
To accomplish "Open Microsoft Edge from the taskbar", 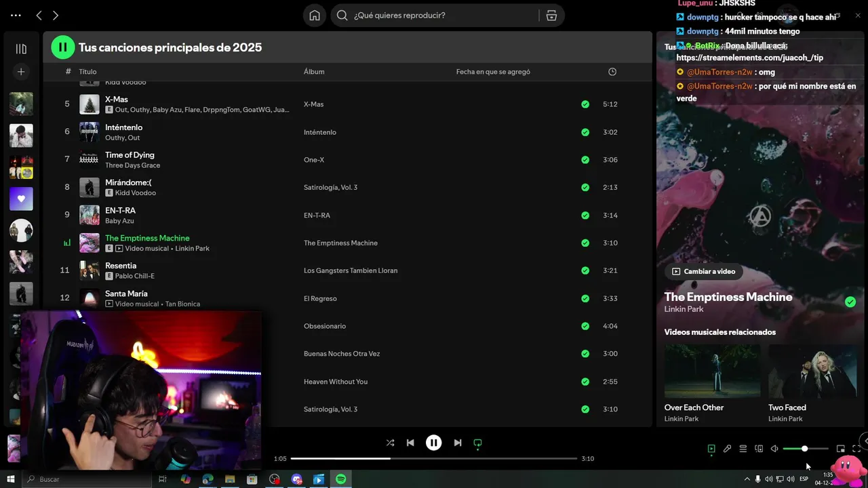I will [208, 479].
